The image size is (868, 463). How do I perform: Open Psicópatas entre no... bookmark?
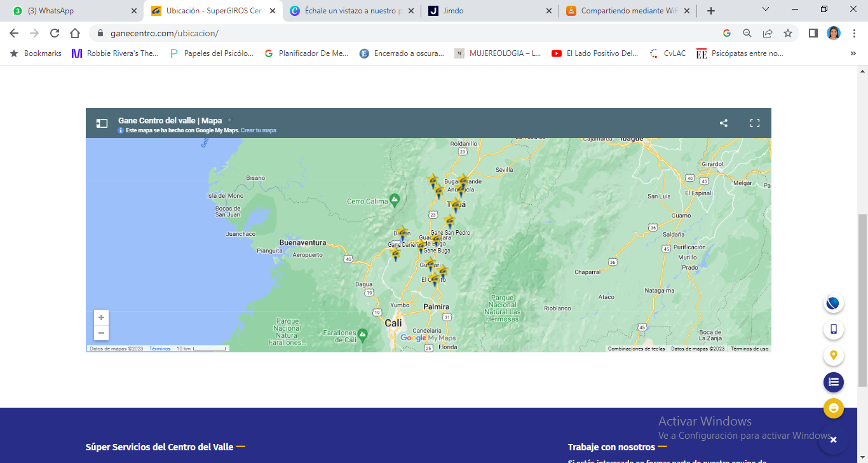[x=740, y=53]
